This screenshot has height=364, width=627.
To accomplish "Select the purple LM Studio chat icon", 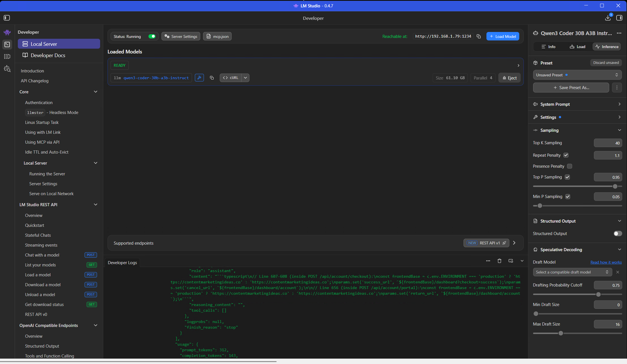I will 7,32.
